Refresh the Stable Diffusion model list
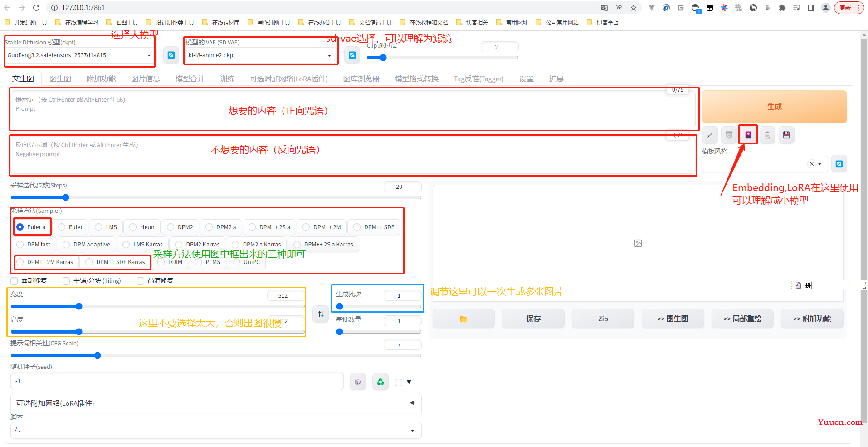The height and width of the screenshot is (447, 868). [x=171, y=55]
